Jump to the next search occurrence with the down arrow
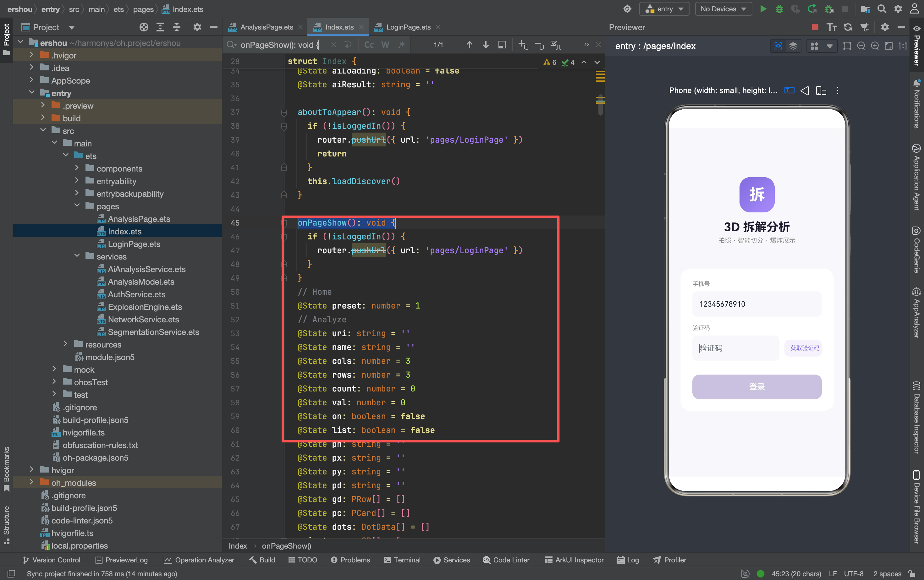924x580 pixels. (485, 45)
